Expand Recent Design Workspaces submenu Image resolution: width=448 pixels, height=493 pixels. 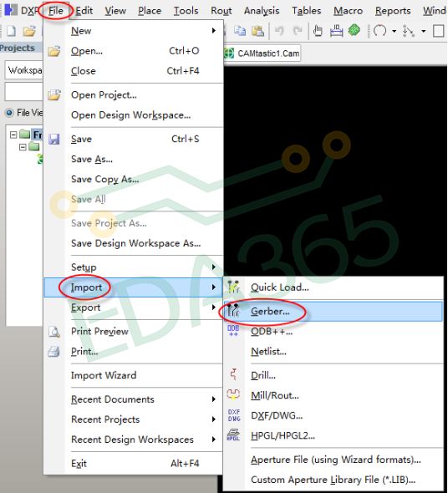click(x=134, y=440)
